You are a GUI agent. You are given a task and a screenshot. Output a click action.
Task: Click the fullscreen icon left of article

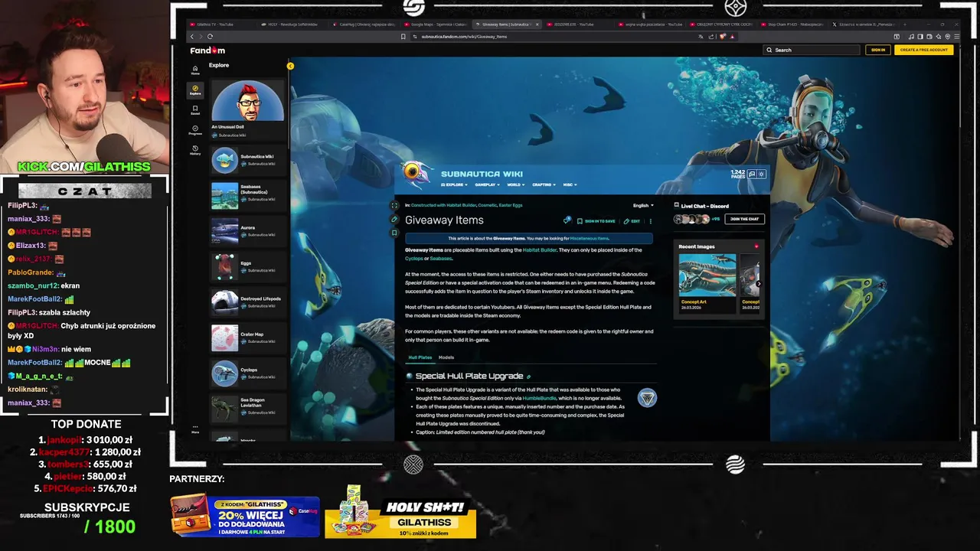pyautogui.click(x=394, y=205)
